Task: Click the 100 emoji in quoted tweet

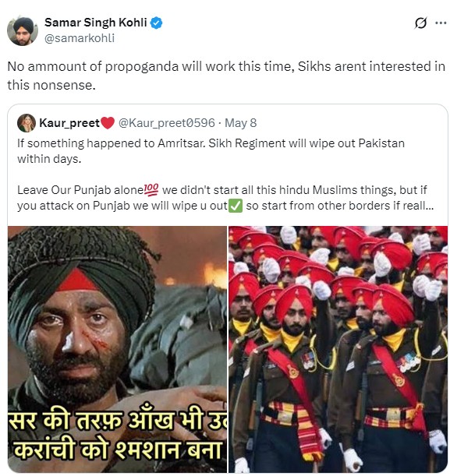Action: coord(151,189)
